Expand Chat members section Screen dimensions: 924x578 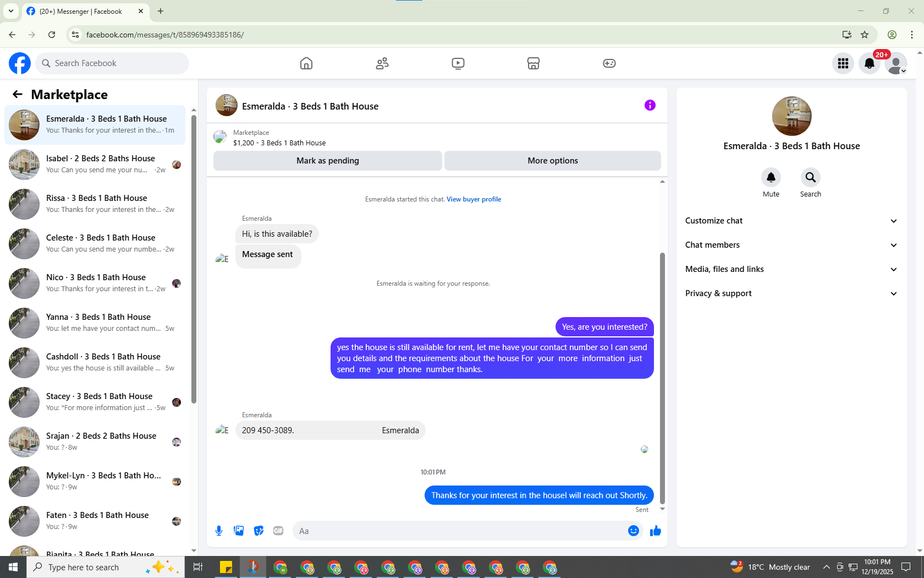(x=791, y=245)
